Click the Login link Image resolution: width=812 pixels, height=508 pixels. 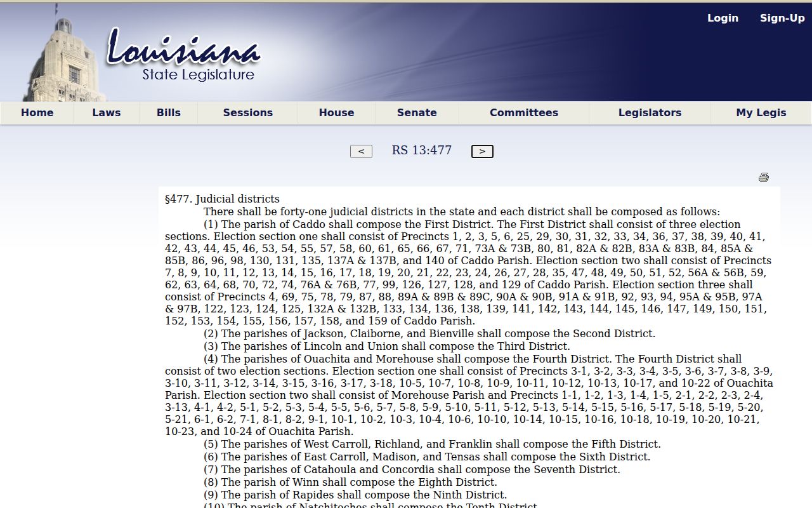click(x=723, y=18)
